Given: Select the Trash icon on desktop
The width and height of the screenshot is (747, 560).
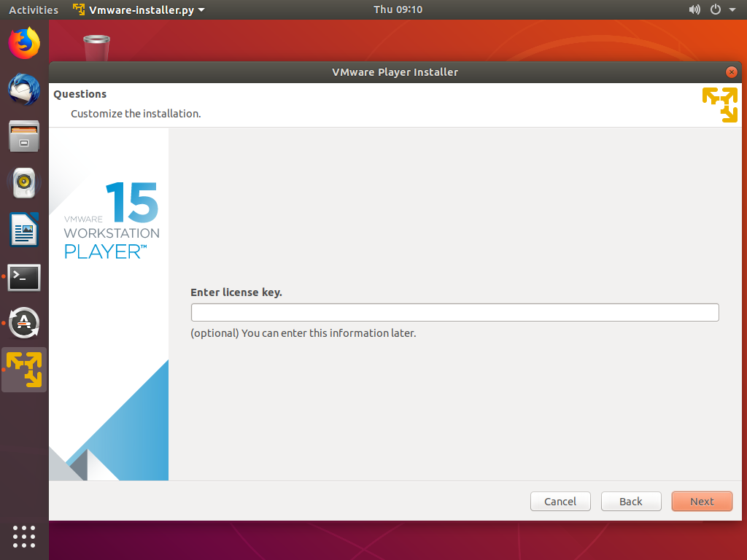Looking at the screenshot, I should pos(96,48).
